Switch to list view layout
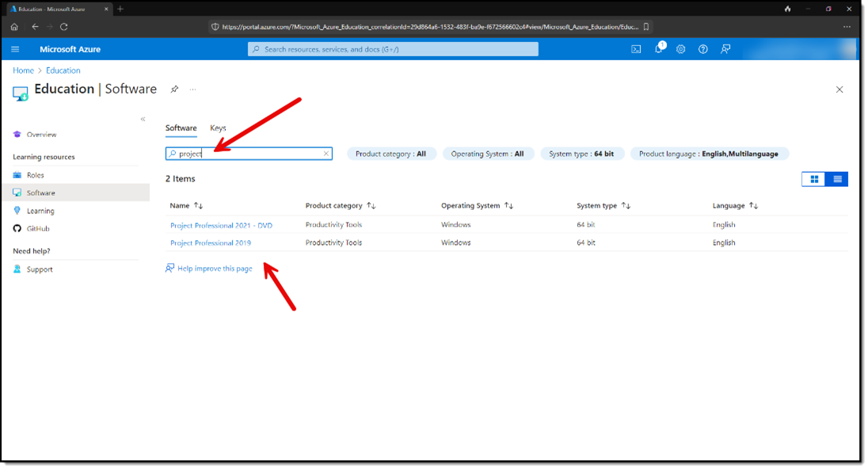868x469 pixels. pos(837,179)
